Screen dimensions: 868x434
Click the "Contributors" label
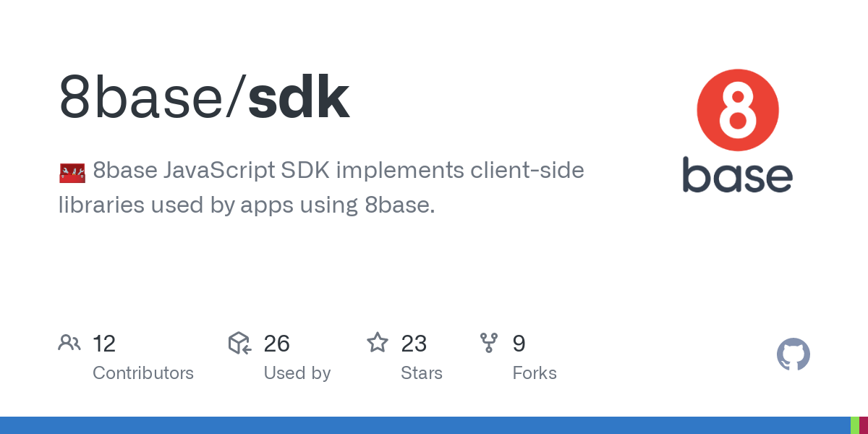(143, 373)
